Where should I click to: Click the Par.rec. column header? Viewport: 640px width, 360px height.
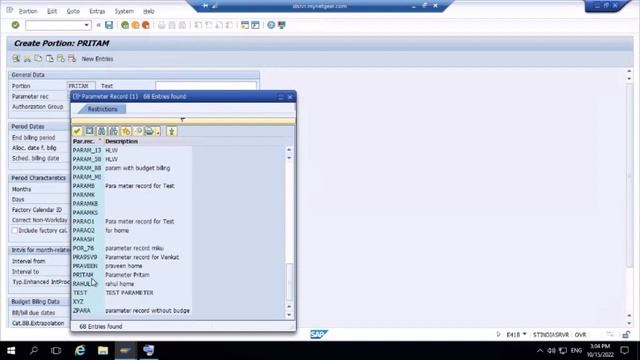87,141
